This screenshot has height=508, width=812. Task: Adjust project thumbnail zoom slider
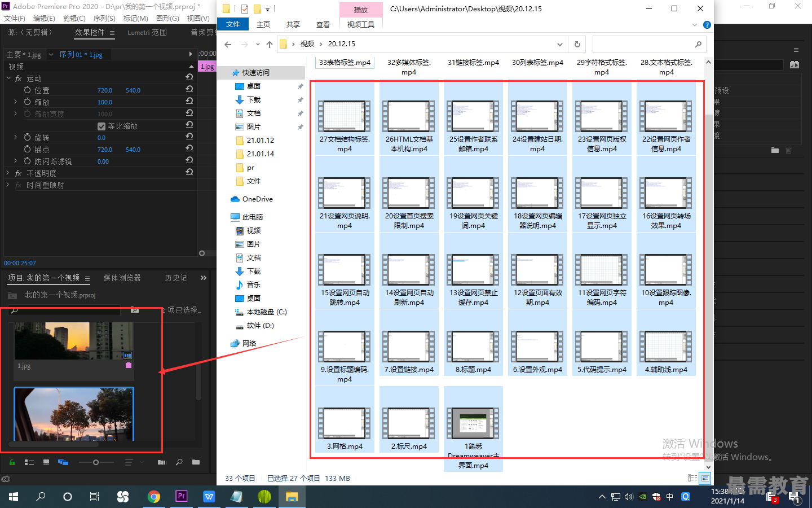tap(96, 462)
